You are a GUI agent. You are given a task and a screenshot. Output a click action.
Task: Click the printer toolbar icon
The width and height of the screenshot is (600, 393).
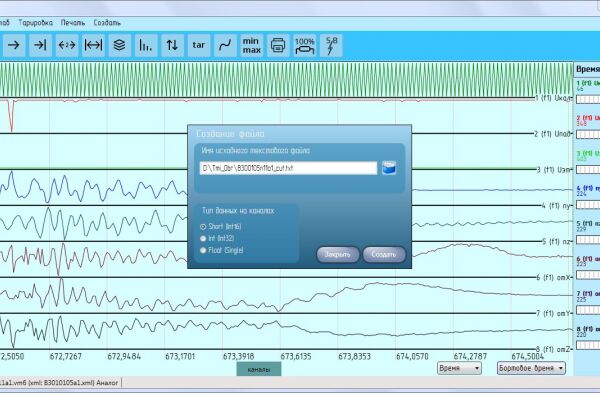[278, 45]
